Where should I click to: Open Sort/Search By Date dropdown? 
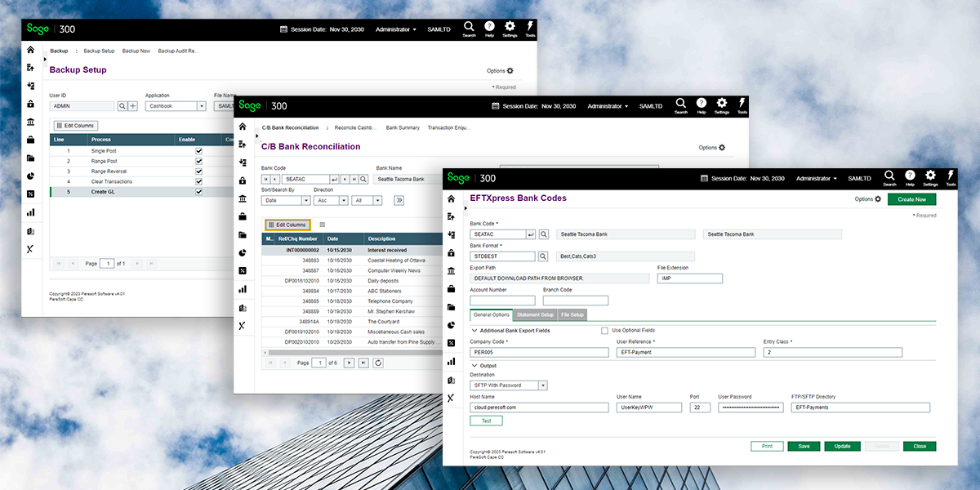(286, 200)
